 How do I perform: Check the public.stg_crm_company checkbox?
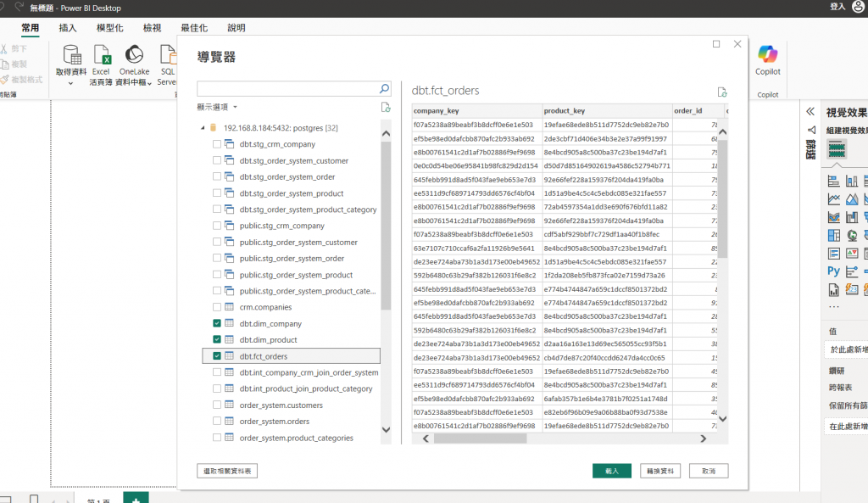pyautogui.click(x=217, y=226)
